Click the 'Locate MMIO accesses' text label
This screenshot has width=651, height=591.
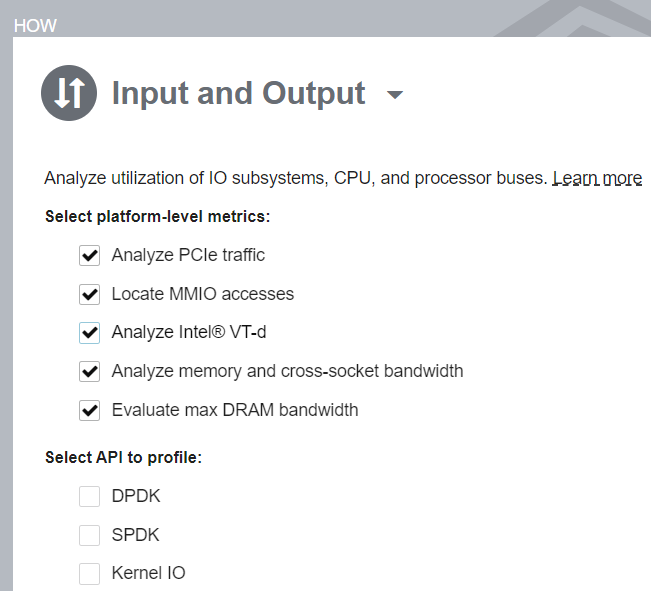click(203, 294)
